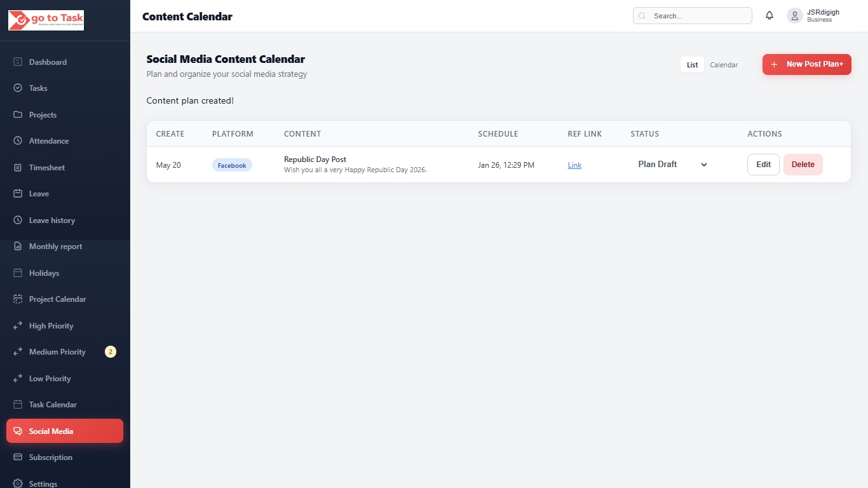Click the Tasks checkmark icon
Screen dimensions: 868x488
pos(18,88)
